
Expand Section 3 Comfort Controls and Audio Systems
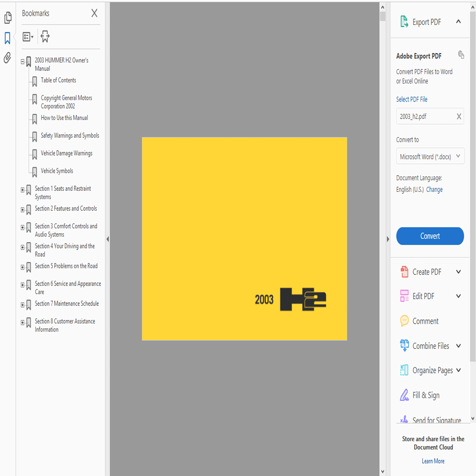pos(22,228)
